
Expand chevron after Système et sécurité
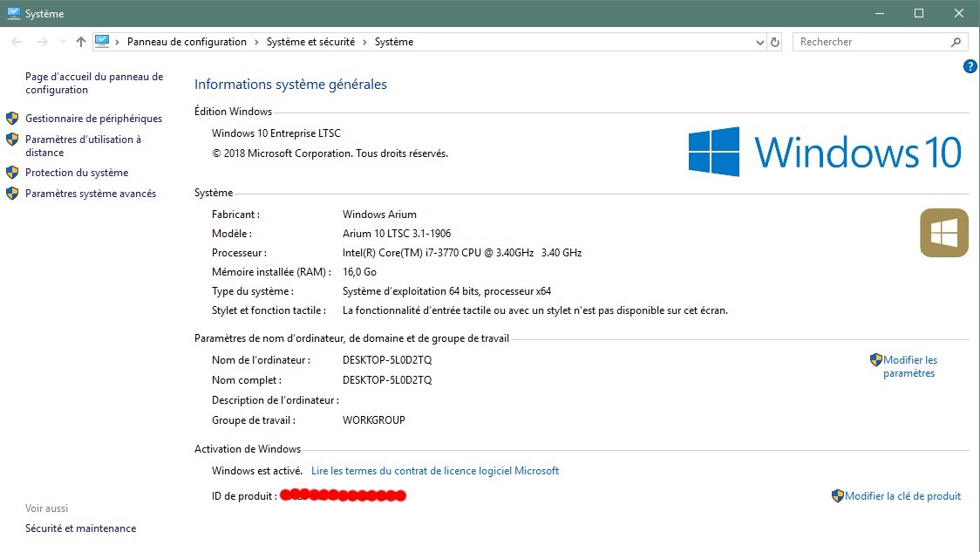point(364,42)
